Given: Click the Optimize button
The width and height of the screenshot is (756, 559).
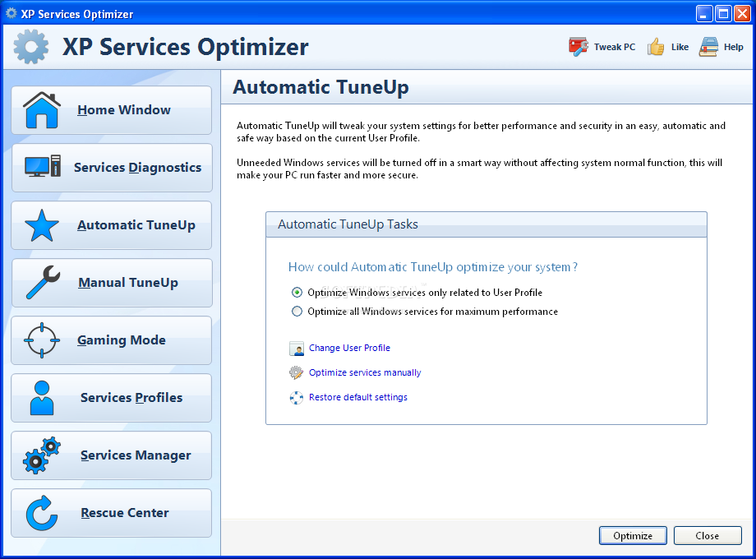Looking at the screenshot, I should [x=633, y=535].
